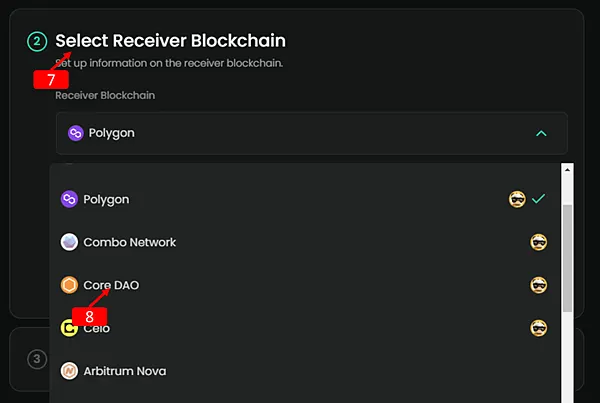Click the checkmark next to selected Polygon
This screenshot has width=600, height=403.
coord(538,199)
